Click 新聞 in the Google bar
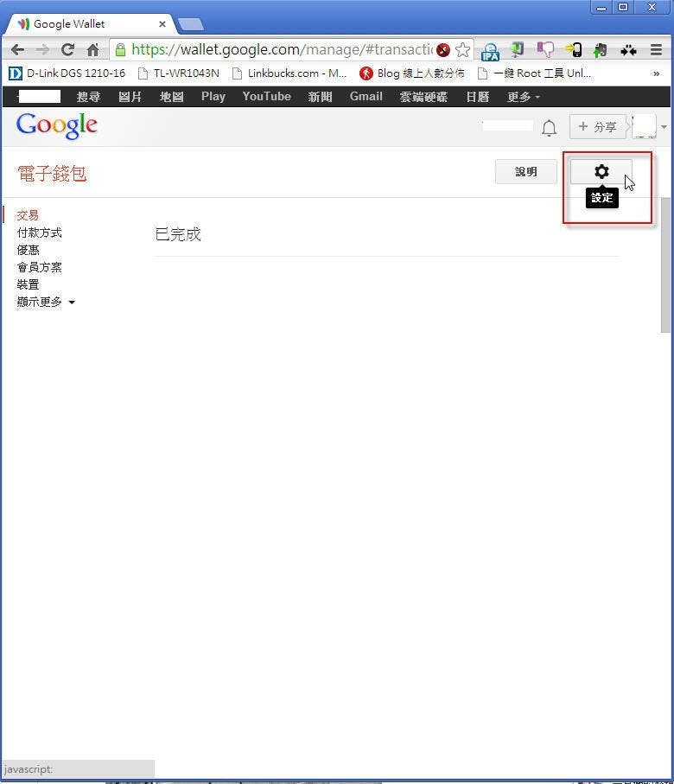 pyautogui.click(x=320, y=97)
